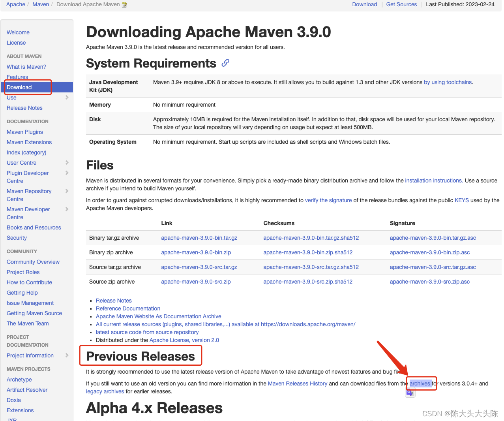Screen dimensions: 504x421
Task: Expand the Use sidebar submenu arrow
Action: coord(67,97)
